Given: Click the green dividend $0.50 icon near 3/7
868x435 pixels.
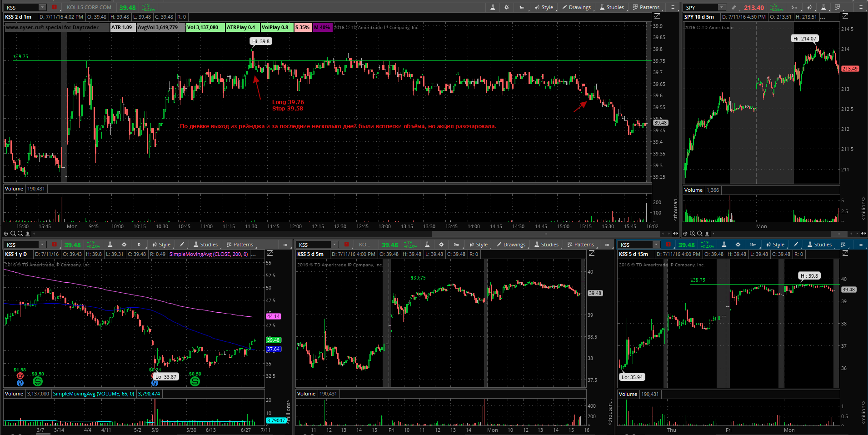Looking at the screenshot, I should [38, 382].
